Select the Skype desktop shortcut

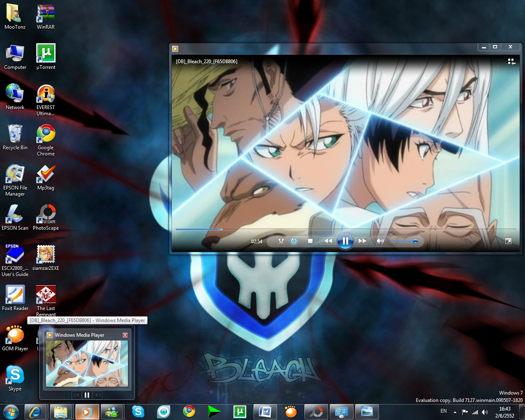[x=15, y=379]
